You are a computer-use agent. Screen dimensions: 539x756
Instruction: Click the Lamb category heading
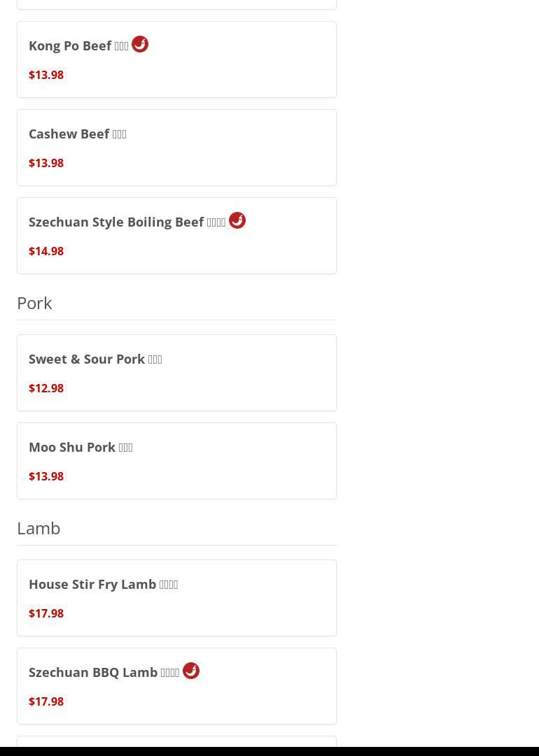38,528
